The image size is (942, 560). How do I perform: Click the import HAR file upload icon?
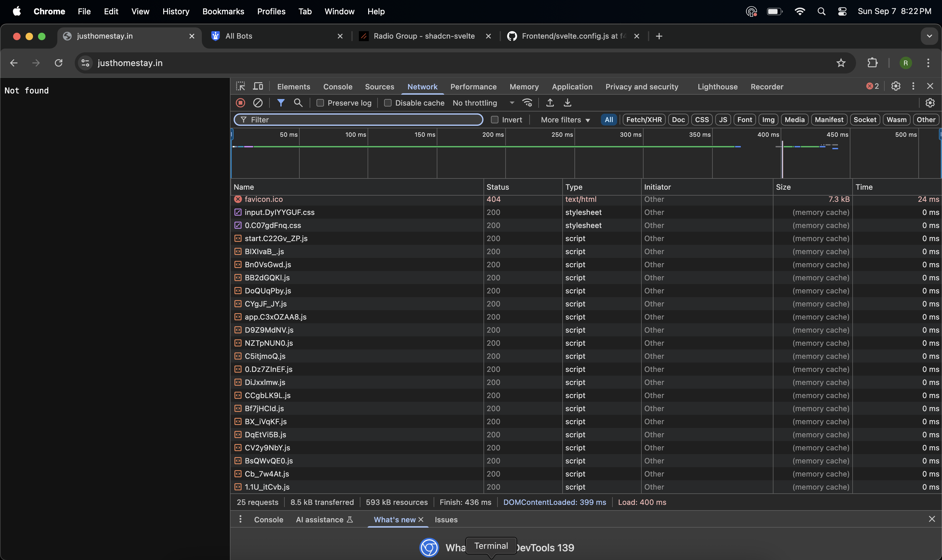pyautogui.click(x=550, y=103)
